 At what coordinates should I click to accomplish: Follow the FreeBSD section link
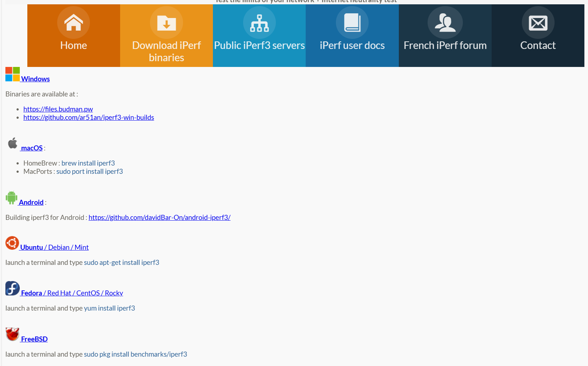pyautogui.click(x=34, y=339)
